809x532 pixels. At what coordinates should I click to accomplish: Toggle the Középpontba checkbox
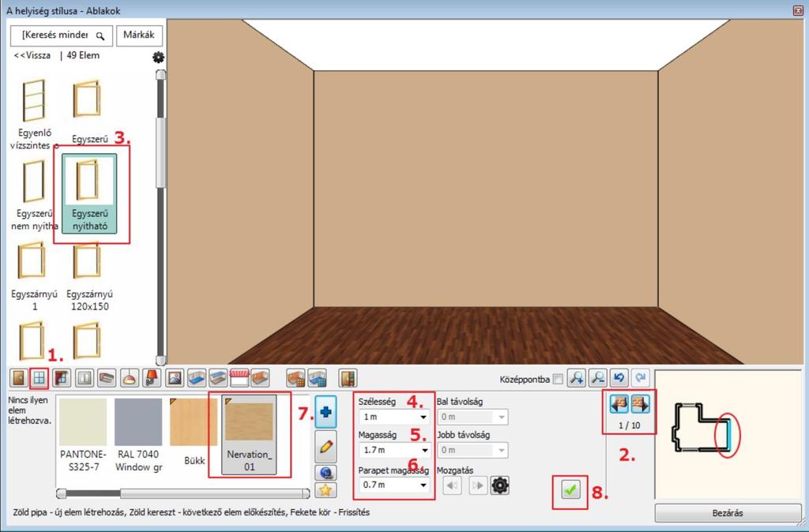[558, 379]
